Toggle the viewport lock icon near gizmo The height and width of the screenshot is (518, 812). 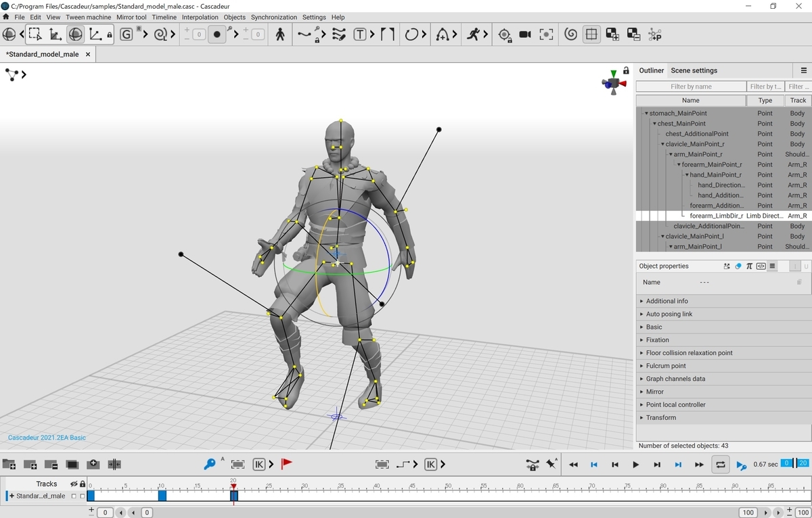click(627, 70)
